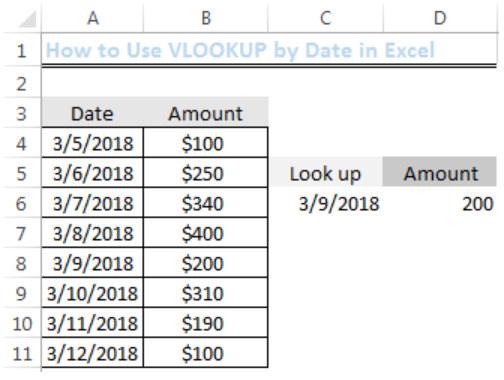Image resolution: width=504 pixels, height=380 pixels.
Task: Select column A header
Action: pos(93,18)
